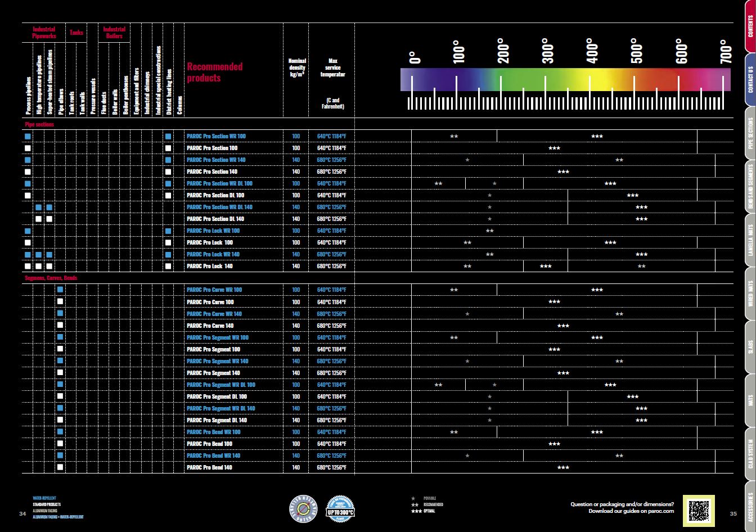Click three-star rating in PAROC Pro Curve 140 row

(563, 326)
